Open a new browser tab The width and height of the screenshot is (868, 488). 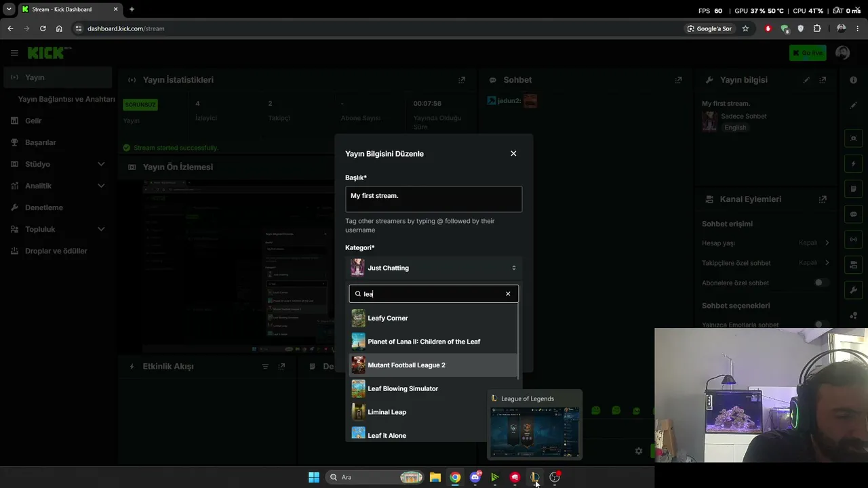(132, 9)
